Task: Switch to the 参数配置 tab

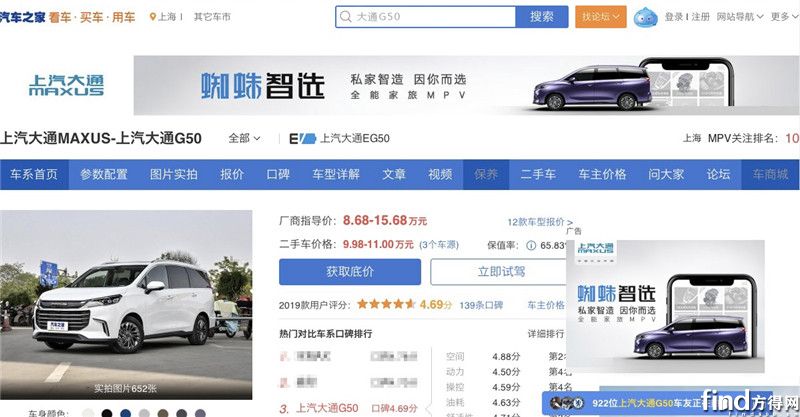Action: pyautogui.click(x=104, y=174)
